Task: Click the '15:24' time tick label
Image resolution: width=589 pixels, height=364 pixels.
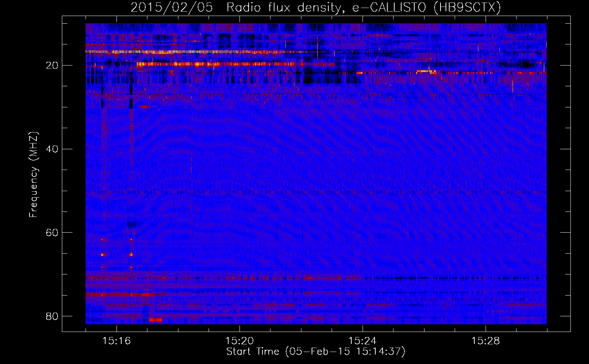Action: (363, 341)
